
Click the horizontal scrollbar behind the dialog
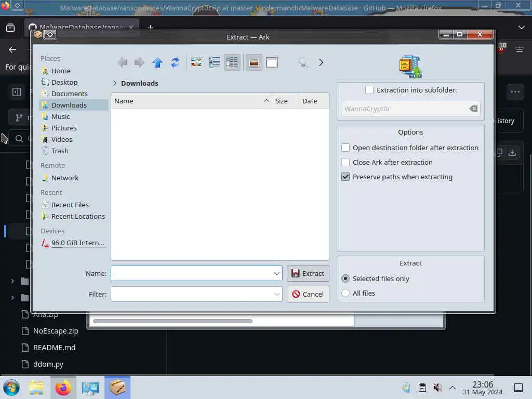click(x=172, y=321)
